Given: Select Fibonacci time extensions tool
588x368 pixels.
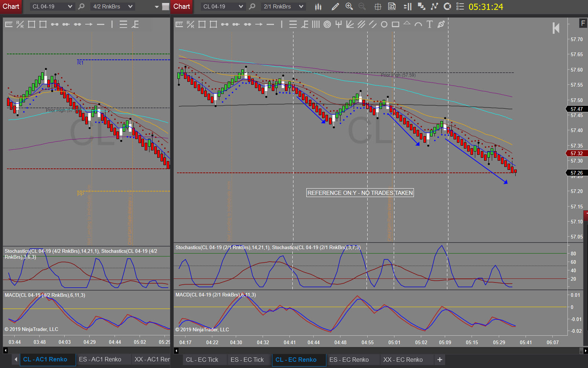Looking at the screenshot, I should pos(316,24).
